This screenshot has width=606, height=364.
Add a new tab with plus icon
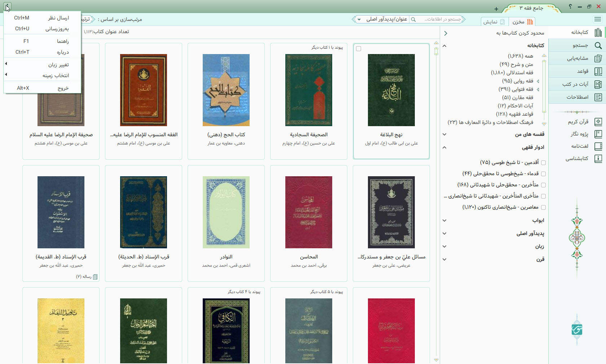(x=496, y=9)
